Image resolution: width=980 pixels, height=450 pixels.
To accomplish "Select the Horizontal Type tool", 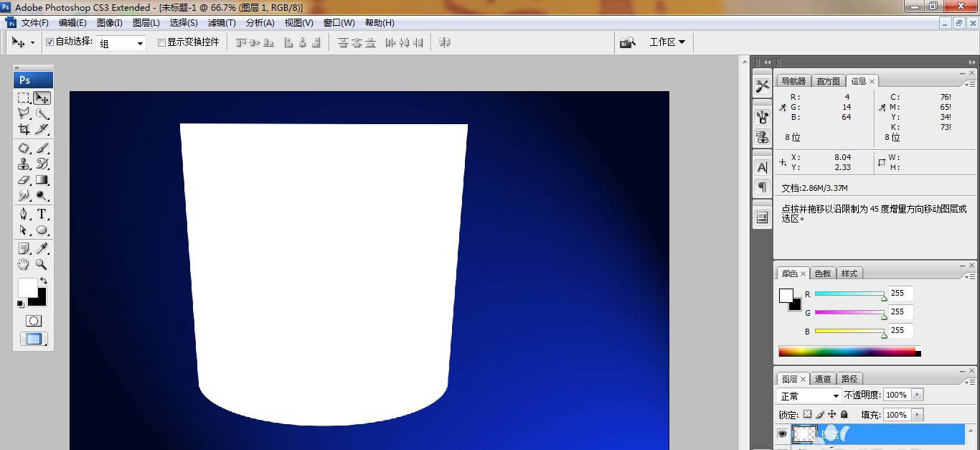I will (42, 215).
